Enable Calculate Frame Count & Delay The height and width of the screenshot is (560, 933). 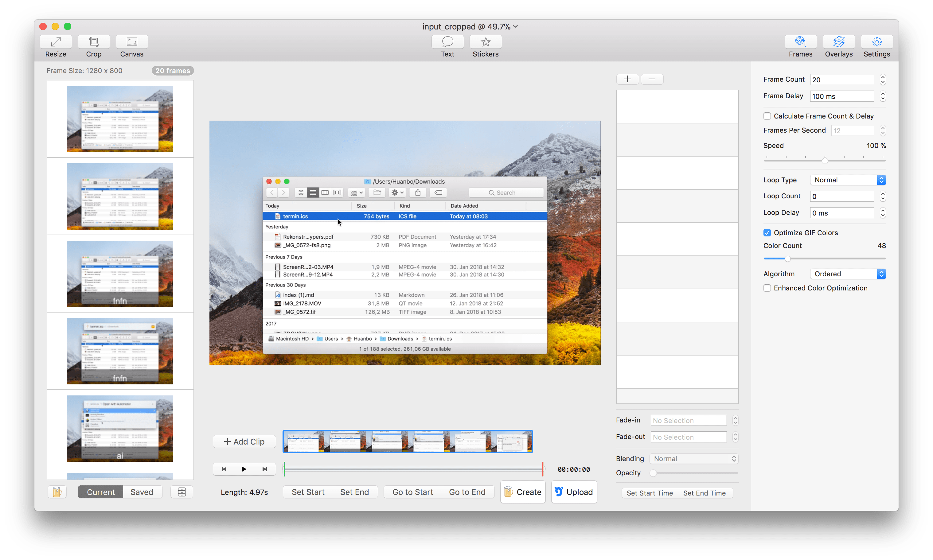(x=767, y=116)
